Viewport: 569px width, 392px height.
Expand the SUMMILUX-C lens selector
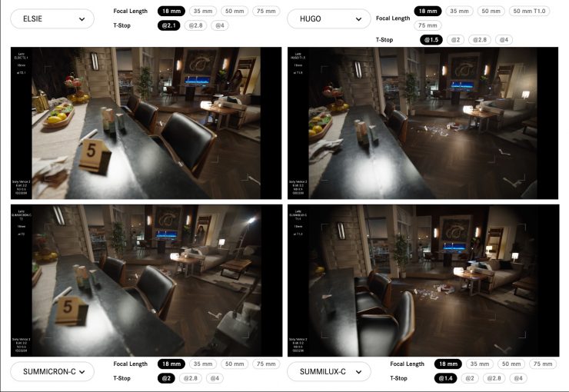(328, 372)
